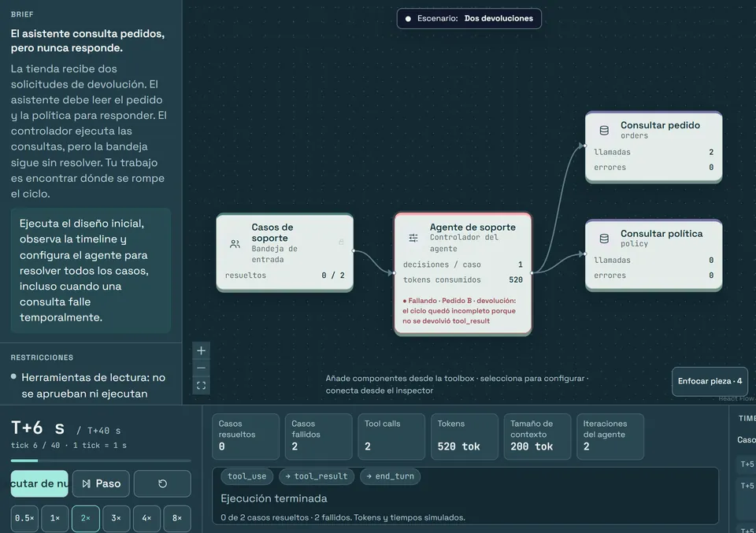The height and width of the screenshot is (533, 756).
Task: Select the Casos de soporte node title
Action: (x=272, y=232)
